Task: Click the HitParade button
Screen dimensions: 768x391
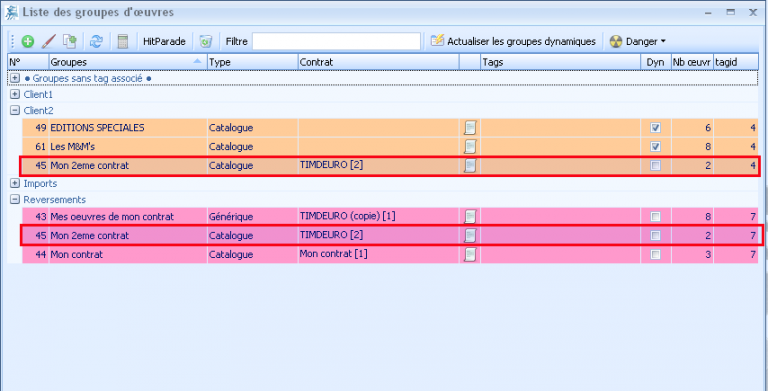Action: click(164, 42)
